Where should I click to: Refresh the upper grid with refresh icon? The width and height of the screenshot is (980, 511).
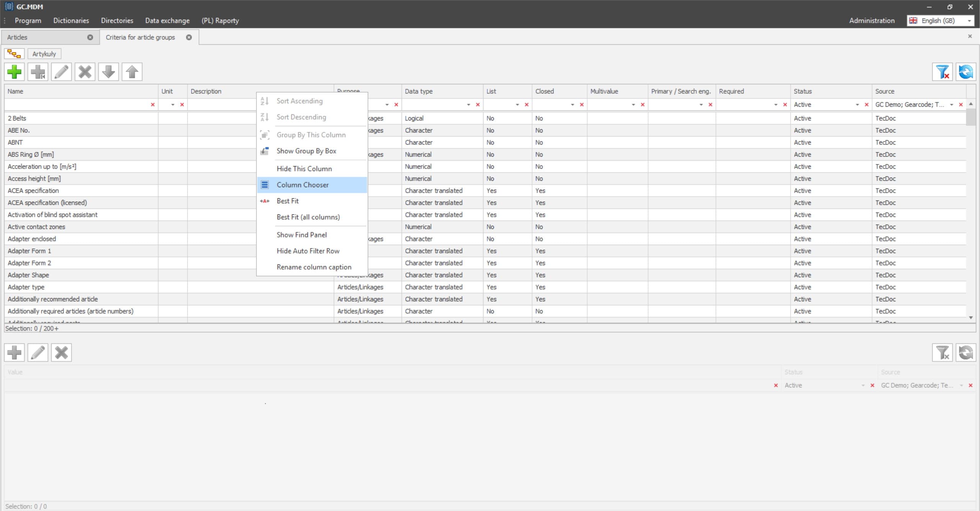pyautogui.click(x=965, y=72)
